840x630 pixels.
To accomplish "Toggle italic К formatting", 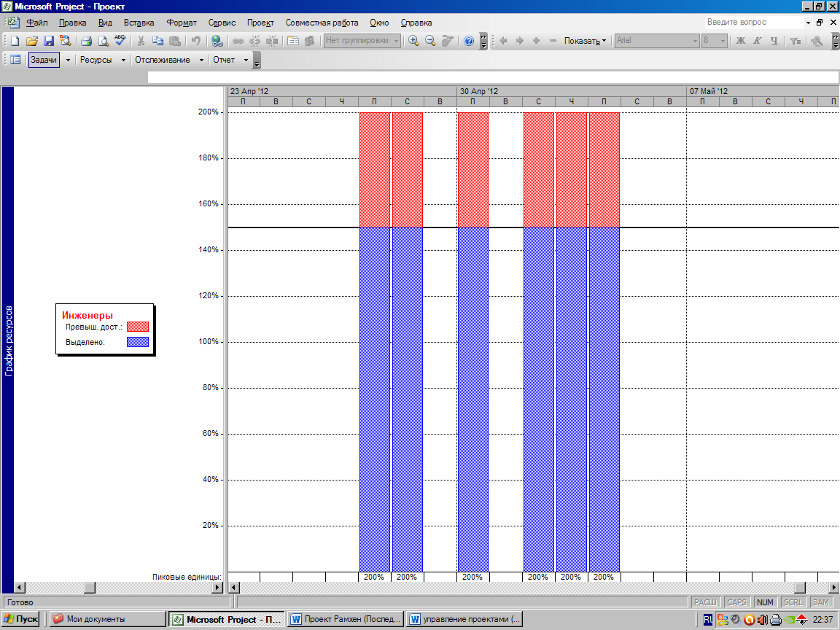I will (757, 41).
